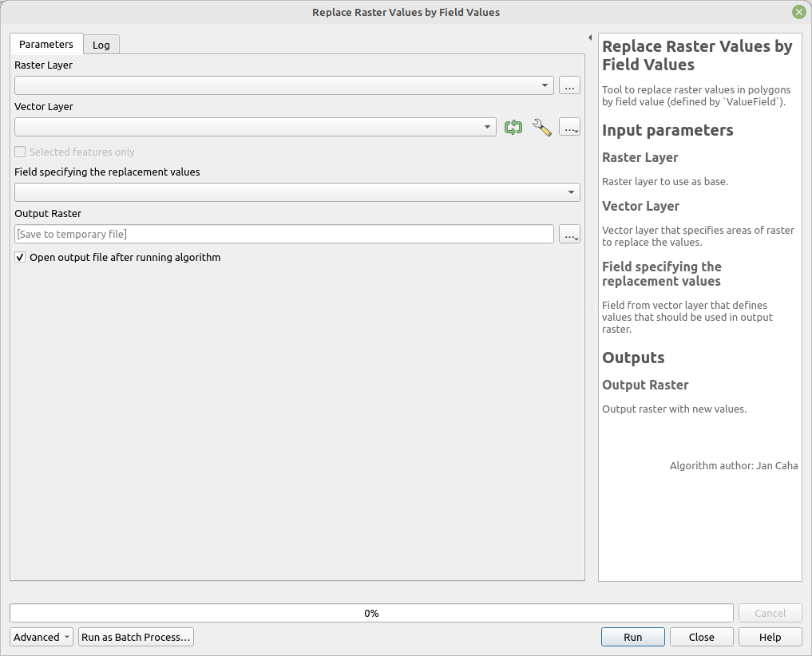This screenshot has width=812, height=656.
Task: Toggle the Selected features only checkbox
Action: tap(18, 152)
